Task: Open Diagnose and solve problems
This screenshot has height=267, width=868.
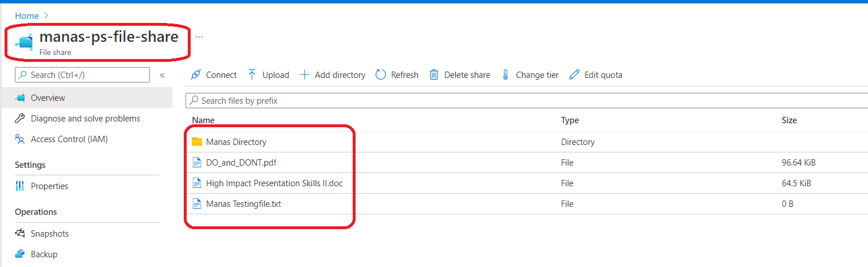Action: pyautogui.click(x=86, y=119)
